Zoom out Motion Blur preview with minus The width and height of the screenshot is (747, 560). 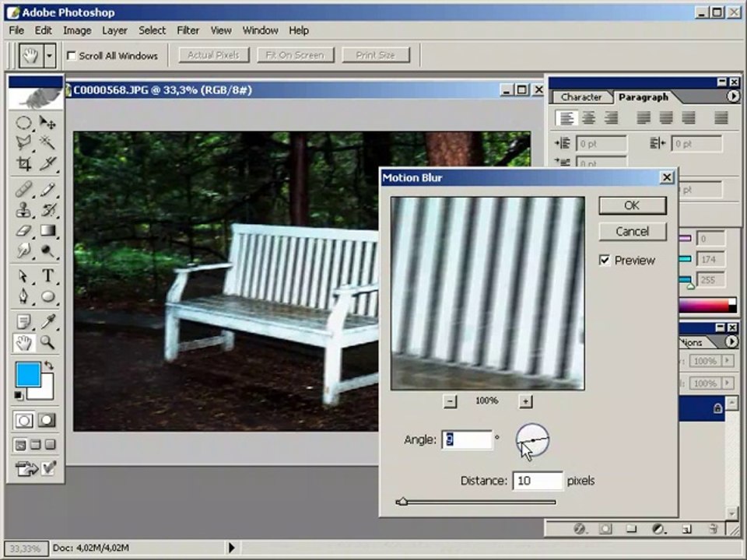450,401
